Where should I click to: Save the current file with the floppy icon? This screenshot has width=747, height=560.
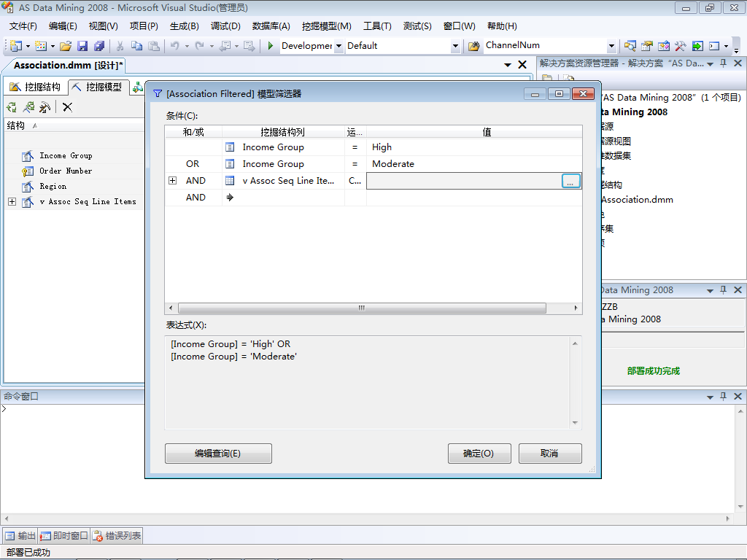tap(82, 46)
